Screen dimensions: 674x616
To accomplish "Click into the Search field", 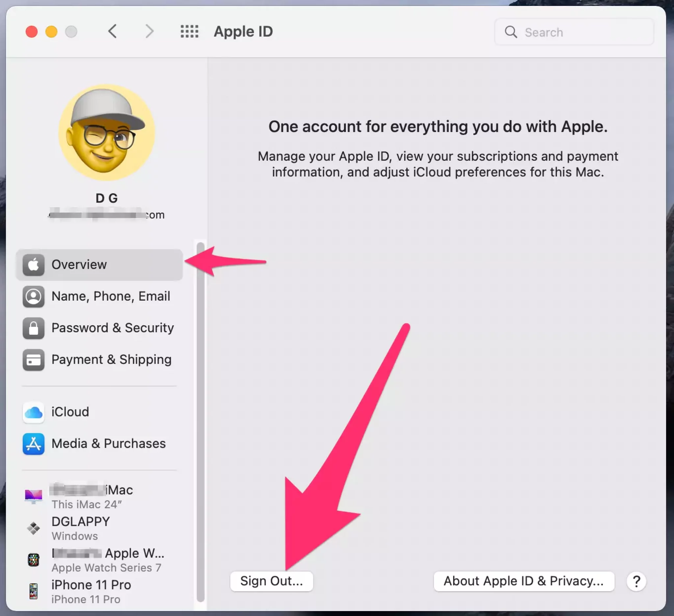I will [x=574, y=32].
